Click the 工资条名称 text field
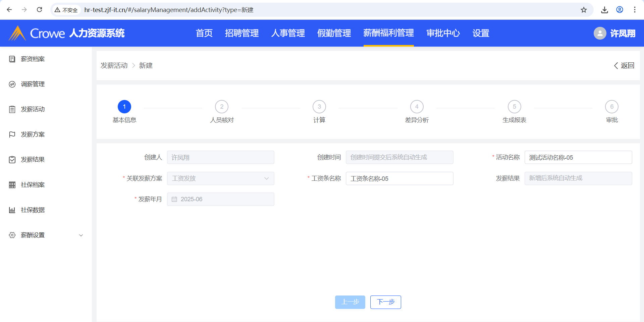This screenshot has width=644, height=322. [x=399, y=178]
